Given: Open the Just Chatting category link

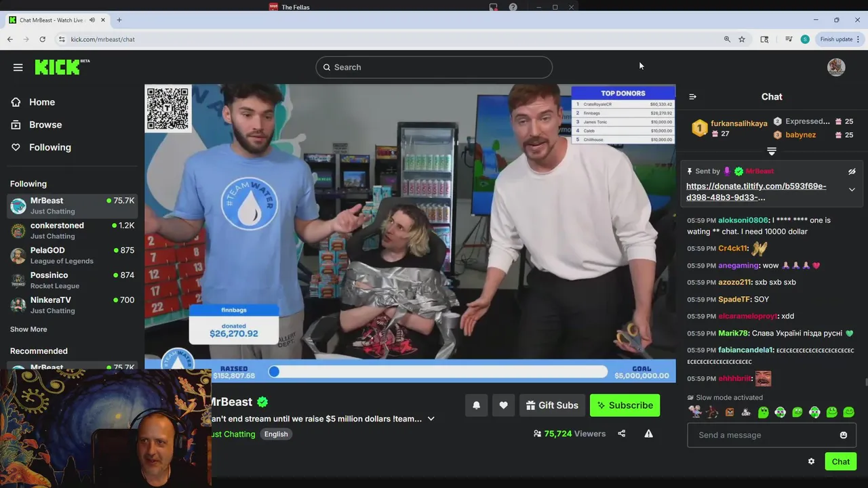Looking at the screenshot, I should click(x=234, y=434).
